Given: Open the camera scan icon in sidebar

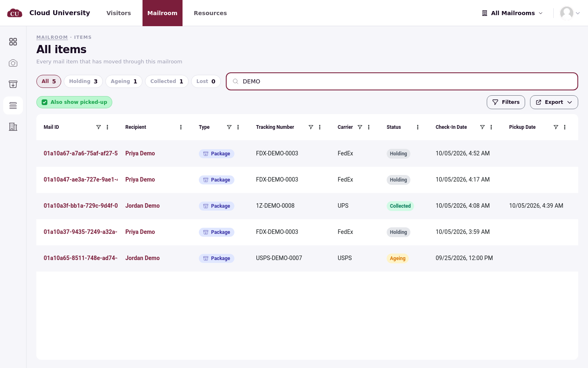Looking at the screenshot, I should (13, 63).
